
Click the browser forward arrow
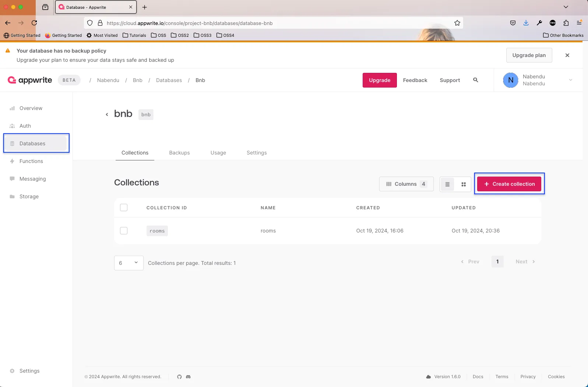21,23
